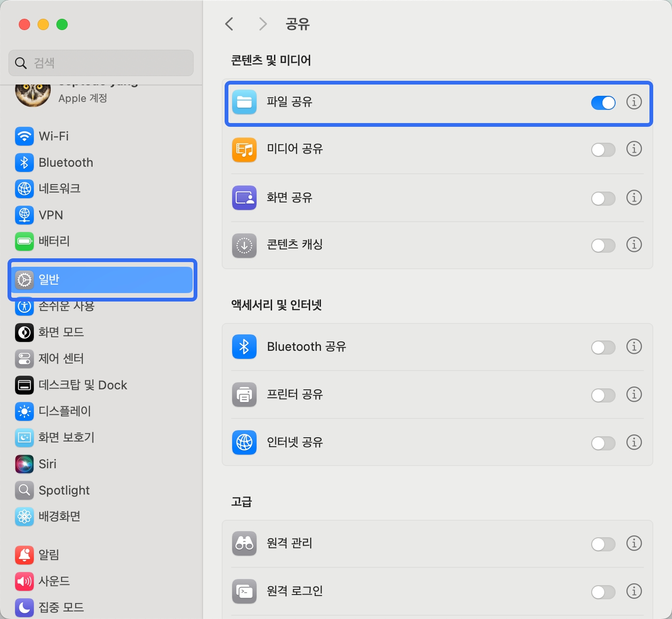
Task: Click the Content Caching (콘텐츠 캐싱) icon
Action: click(x=244, y=246)
